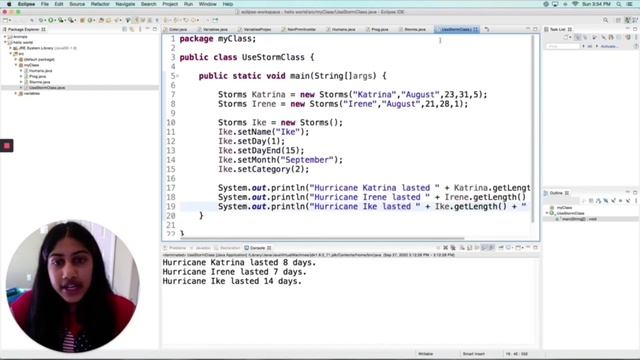
Task: Open Package Explorer view menu icon
Action: pos(140,29)
